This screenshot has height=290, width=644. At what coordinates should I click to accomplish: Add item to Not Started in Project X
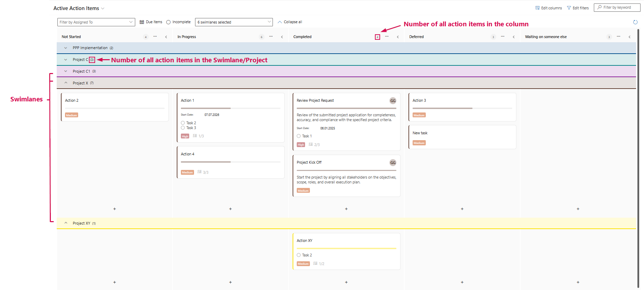[x=114, y=209]
